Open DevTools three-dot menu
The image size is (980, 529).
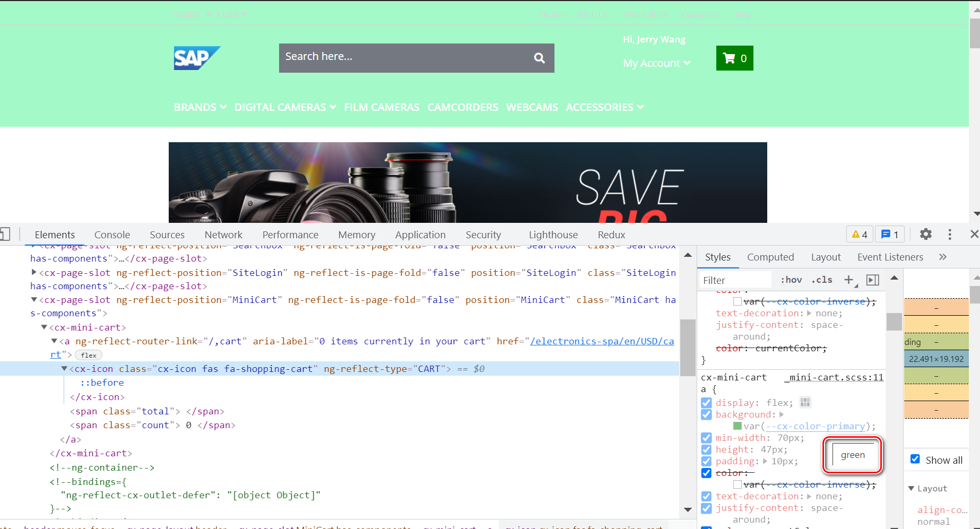tap(950, 234)
